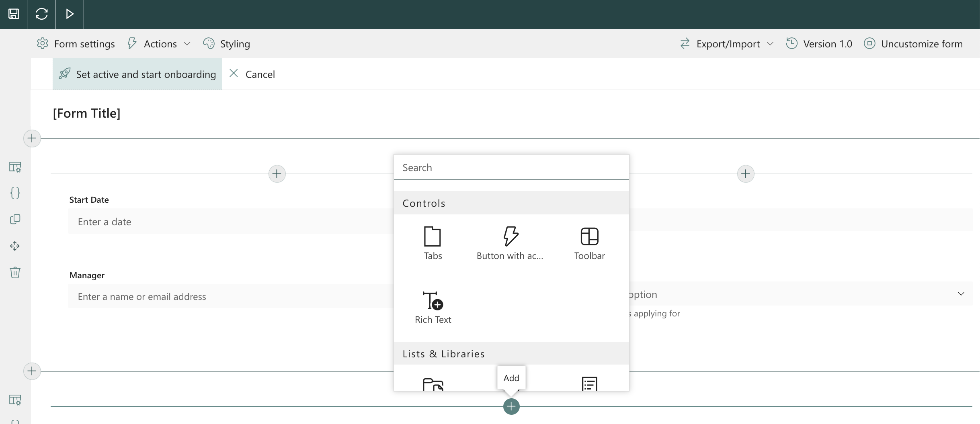980x424 pixels.
Task: Click the plus button above Start Date
Action: tap(277, 174)
